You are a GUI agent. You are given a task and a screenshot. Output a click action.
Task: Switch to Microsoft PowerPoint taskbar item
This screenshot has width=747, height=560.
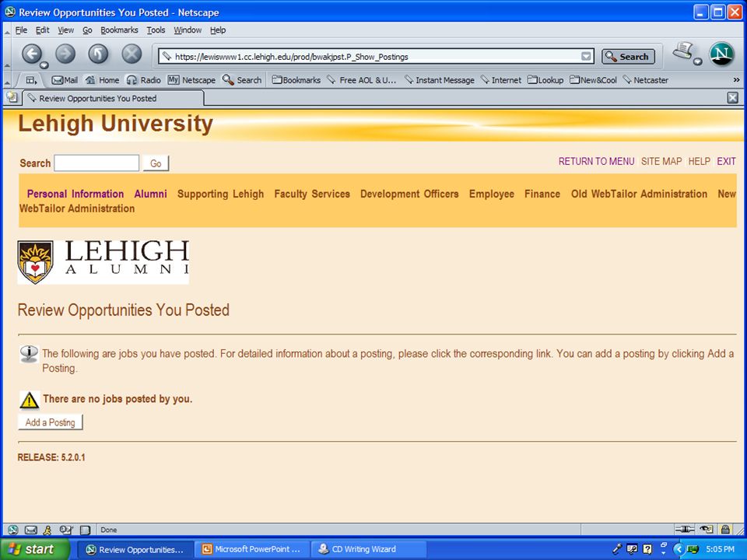coord(252,549)
